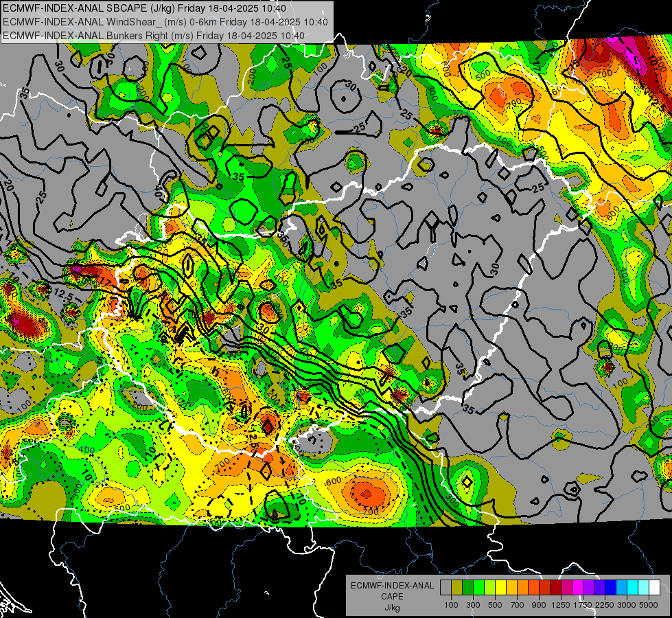
Task: Click the cyan swatch right of 3000
Action: (633, 587)
